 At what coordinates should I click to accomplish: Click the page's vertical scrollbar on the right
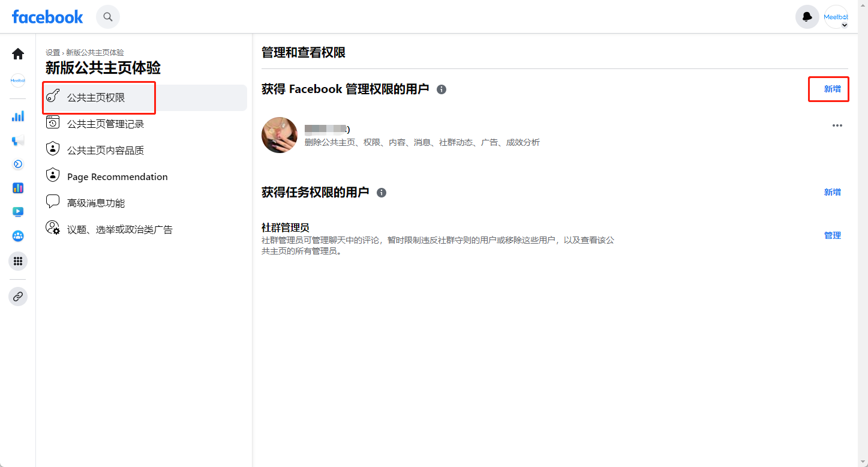click(x=863, y=233)
